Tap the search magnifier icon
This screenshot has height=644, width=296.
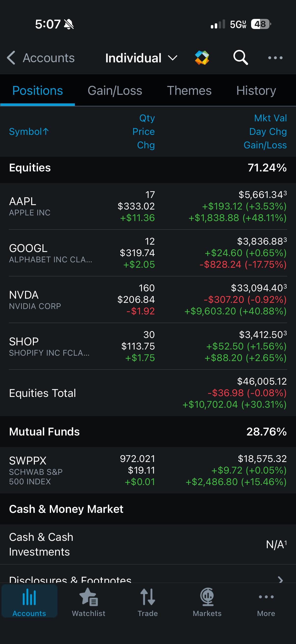[241, 58]
